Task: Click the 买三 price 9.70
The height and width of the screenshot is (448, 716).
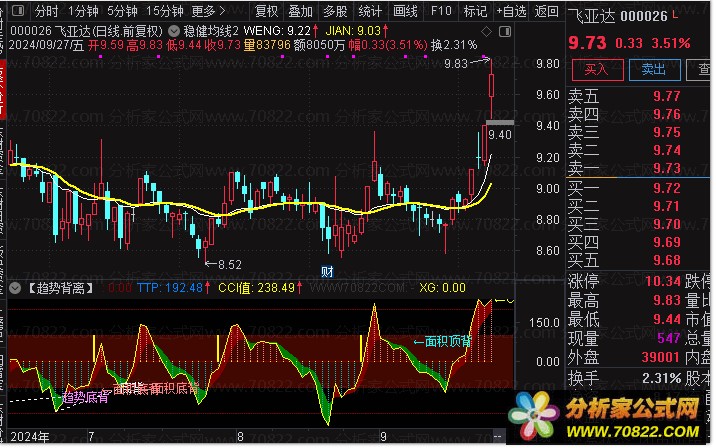Action: click(667, 224)
